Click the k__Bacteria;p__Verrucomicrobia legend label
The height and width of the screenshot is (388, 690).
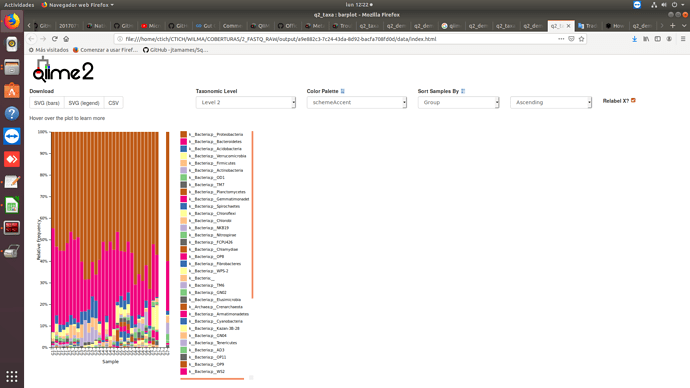click(x=217, y=156)
